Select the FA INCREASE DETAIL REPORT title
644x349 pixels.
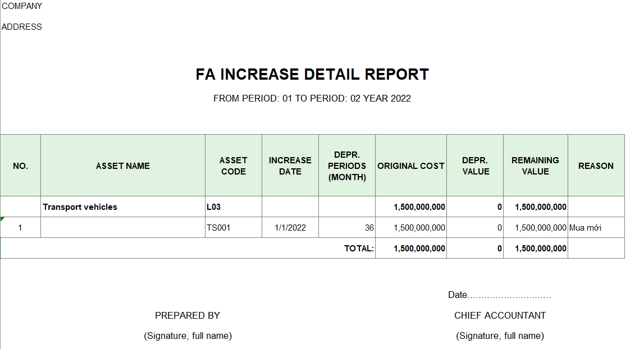point(312,75)
